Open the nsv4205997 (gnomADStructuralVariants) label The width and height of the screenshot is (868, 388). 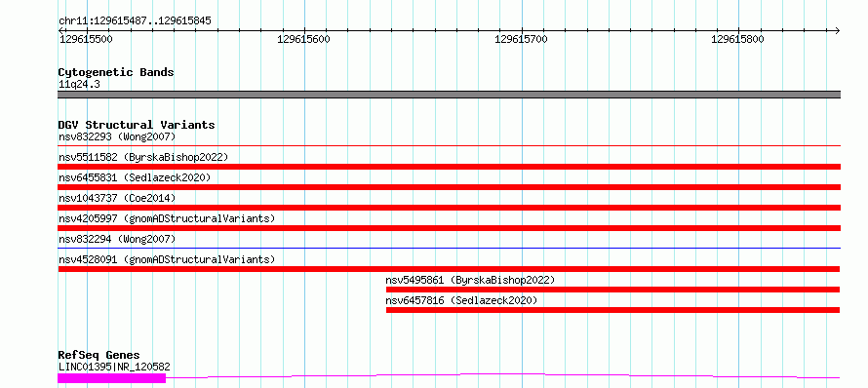click(x=167, y=218)
